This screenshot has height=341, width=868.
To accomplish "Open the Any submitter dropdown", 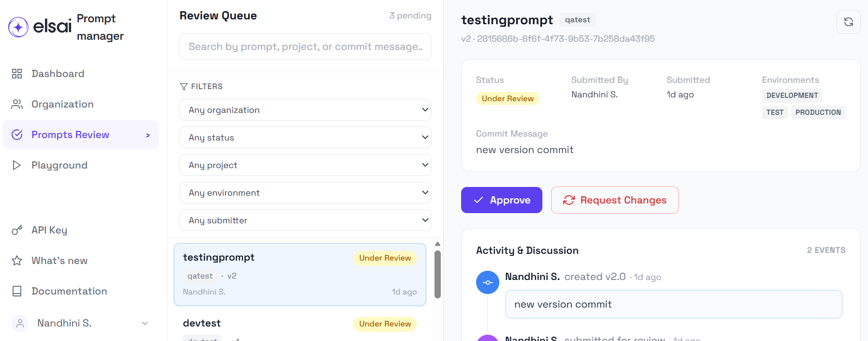I will pyautogui.click(x=305, y=220).
